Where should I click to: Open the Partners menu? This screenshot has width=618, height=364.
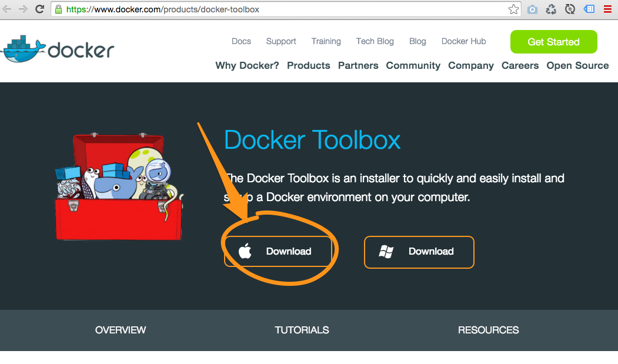358,65
